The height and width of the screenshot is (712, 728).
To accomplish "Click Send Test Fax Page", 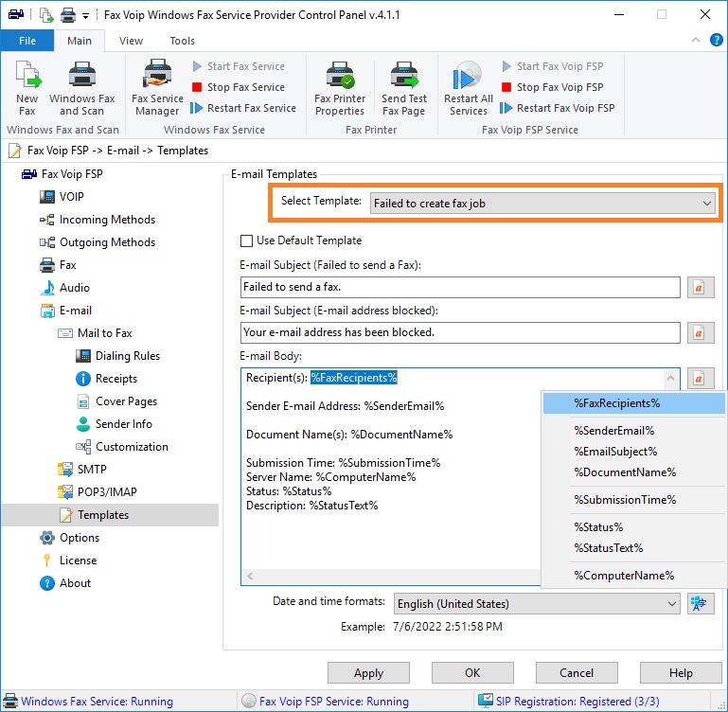I will [x=404, y=88].
